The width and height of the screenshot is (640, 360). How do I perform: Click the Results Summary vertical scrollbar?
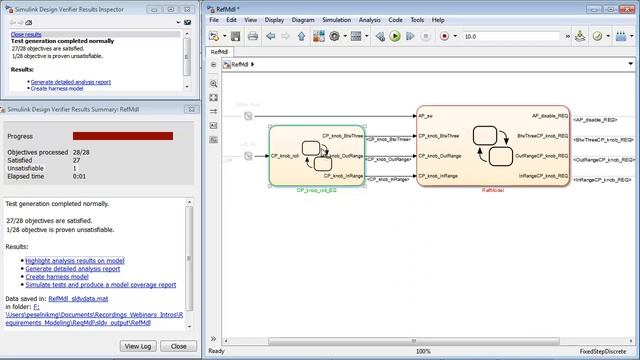coord(189,258)
